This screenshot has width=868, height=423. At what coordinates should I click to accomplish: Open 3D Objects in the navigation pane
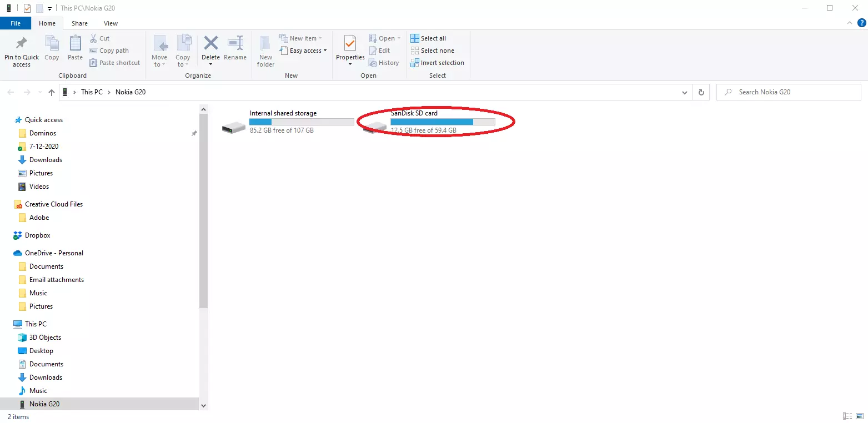45,338
